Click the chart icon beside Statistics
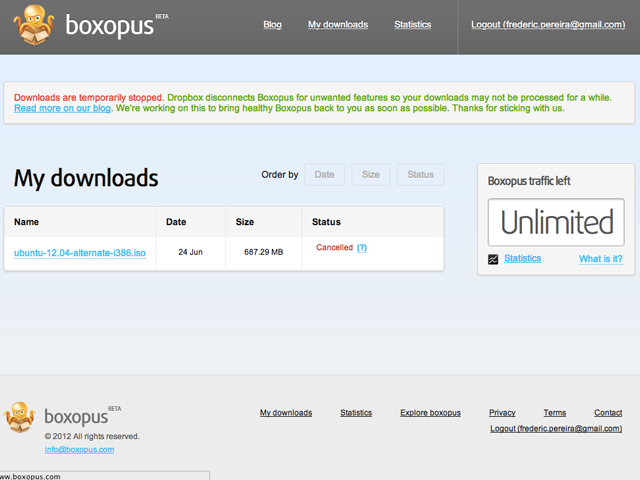 click(493, 259)
